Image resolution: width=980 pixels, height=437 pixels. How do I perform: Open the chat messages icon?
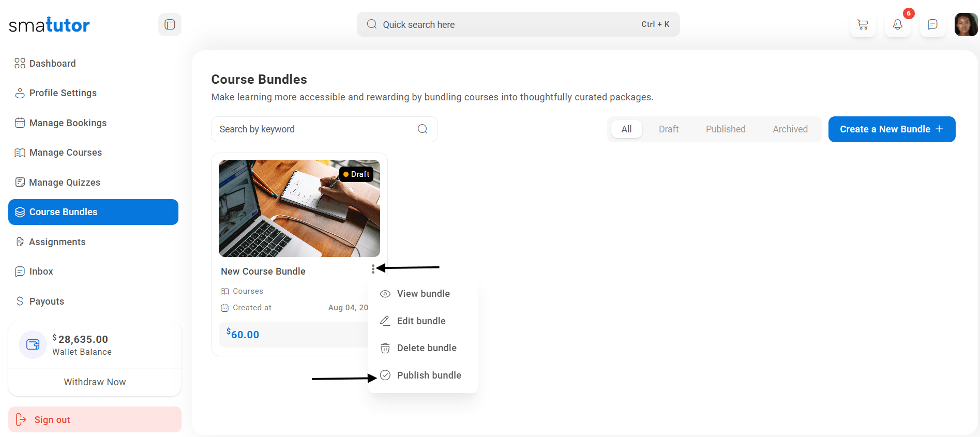click(x=932, y=24)
